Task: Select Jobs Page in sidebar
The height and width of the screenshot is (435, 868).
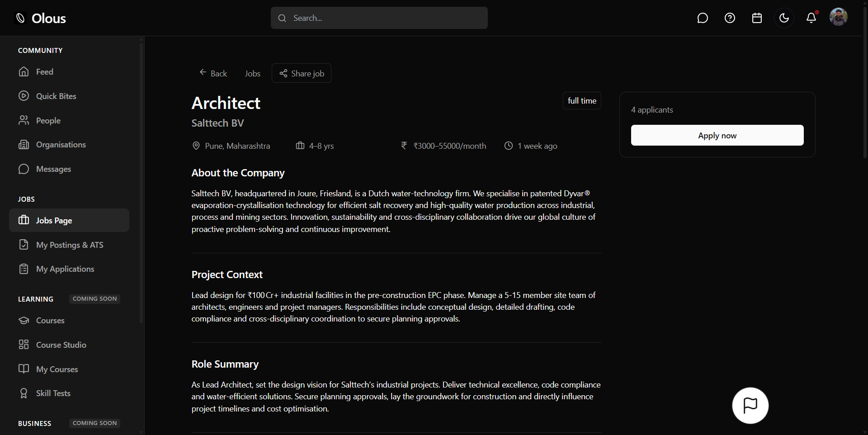Action: [x=69, y=220]
